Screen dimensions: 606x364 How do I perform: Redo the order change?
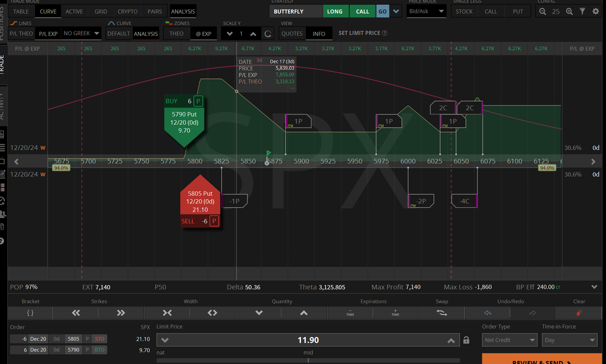533,313
